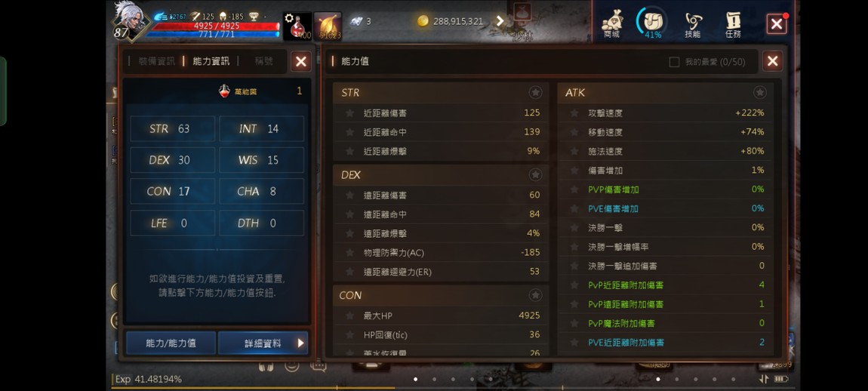Select the STR 63 stat box
The image size is (868, 391).
click(x=173, y=128)
